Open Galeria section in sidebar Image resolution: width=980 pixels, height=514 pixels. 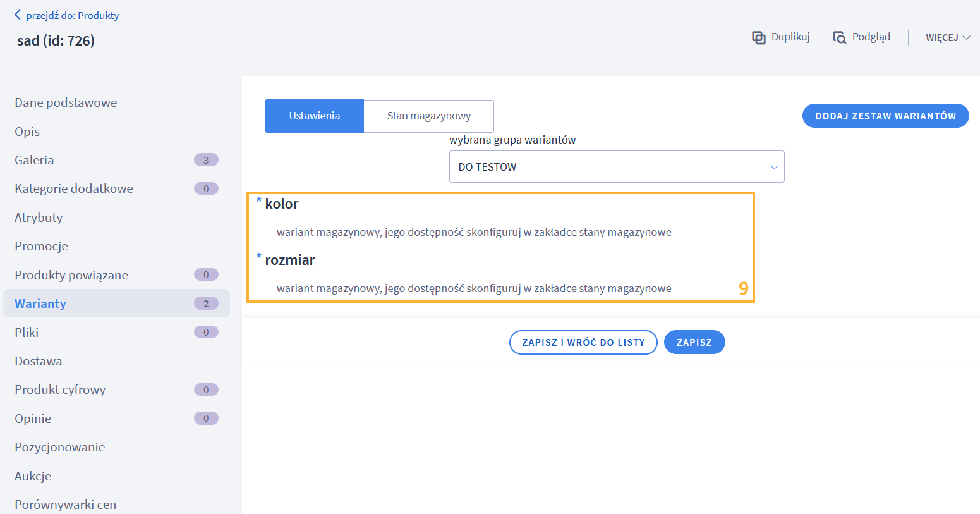(34, 160)
